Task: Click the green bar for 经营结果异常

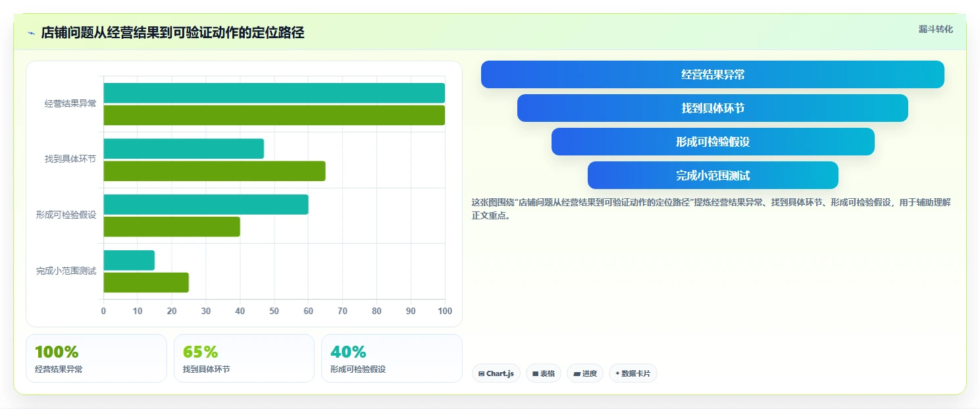Action: 274,115
